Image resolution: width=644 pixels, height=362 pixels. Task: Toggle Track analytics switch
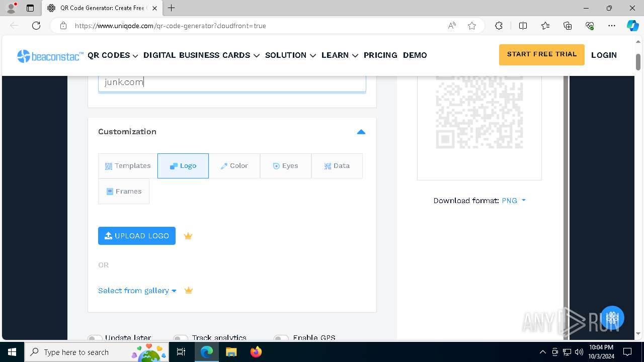tap(180, 338)
